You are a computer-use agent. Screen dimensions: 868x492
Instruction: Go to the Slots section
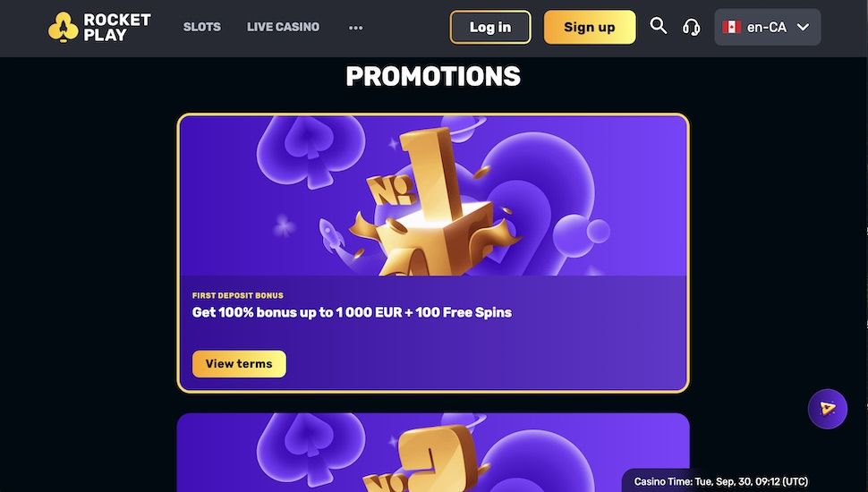tap(202, 27)
